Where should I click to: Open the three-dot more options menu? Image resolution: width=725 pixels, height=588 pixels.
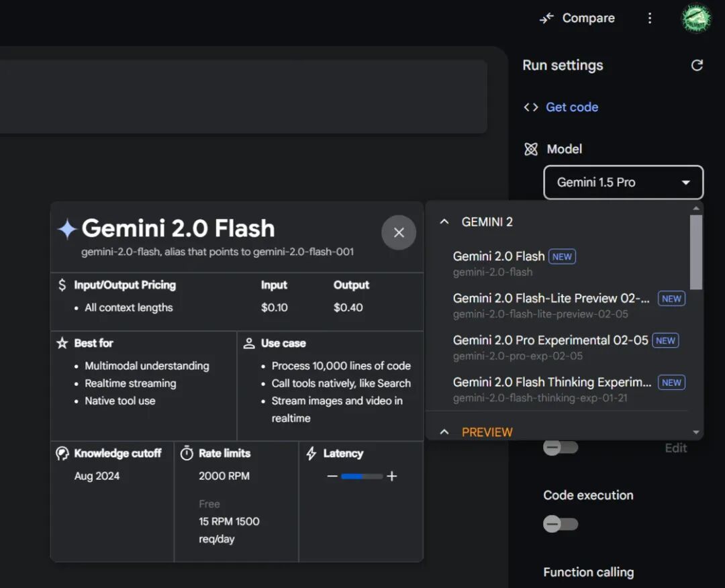tap(650, 18)
